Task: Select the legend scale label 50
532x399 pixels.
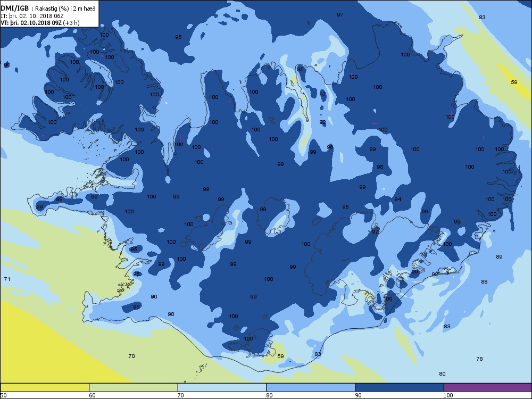Action: point(3,395)
